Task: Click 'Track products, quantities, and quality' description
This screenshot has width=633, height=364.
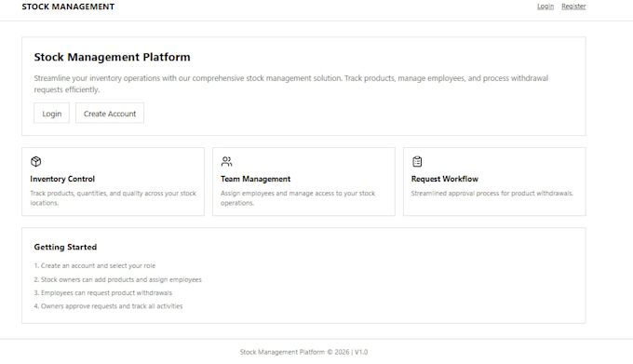Action: [113, 197]
